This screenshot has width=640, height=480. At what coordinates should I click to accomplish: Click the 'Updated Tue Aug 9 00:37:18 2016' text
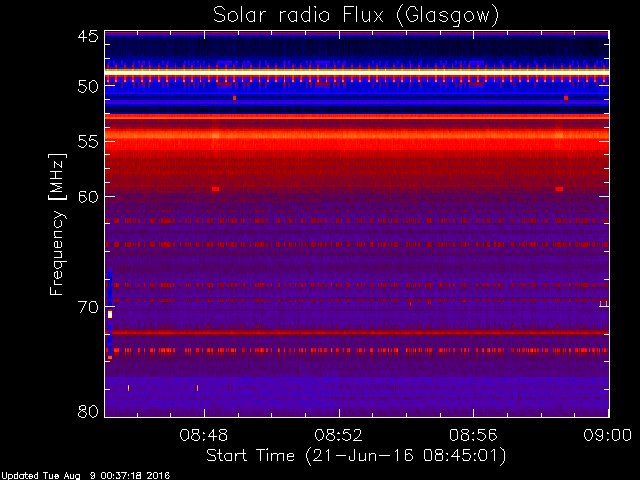pyautogui.click(x=85, y=476)
